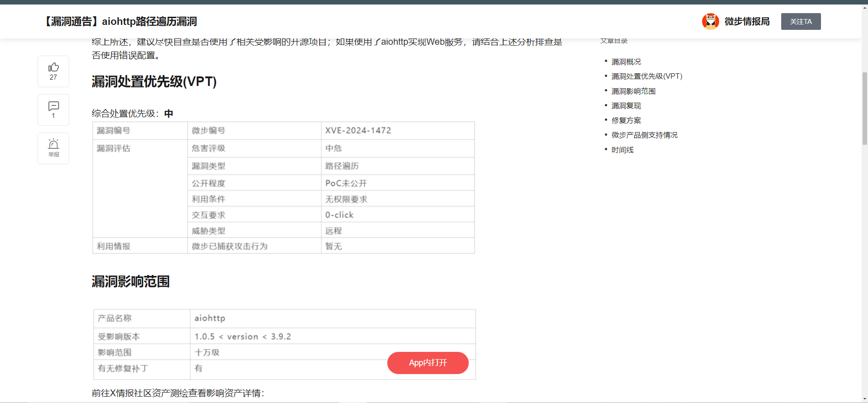This screenshot has width=868, height=403.
Task: Click the 有无修复补丁 label cell
Action: 142,369
